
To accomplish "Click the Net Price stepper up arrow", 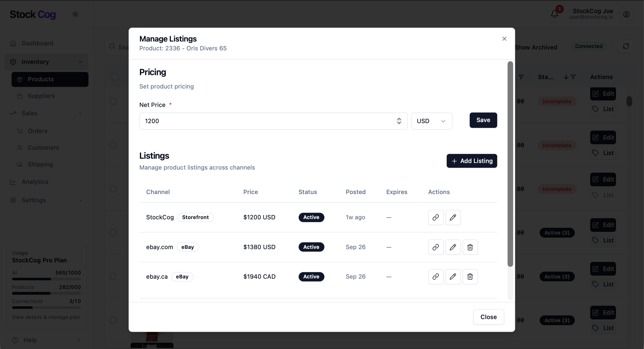I will [399, 119].
